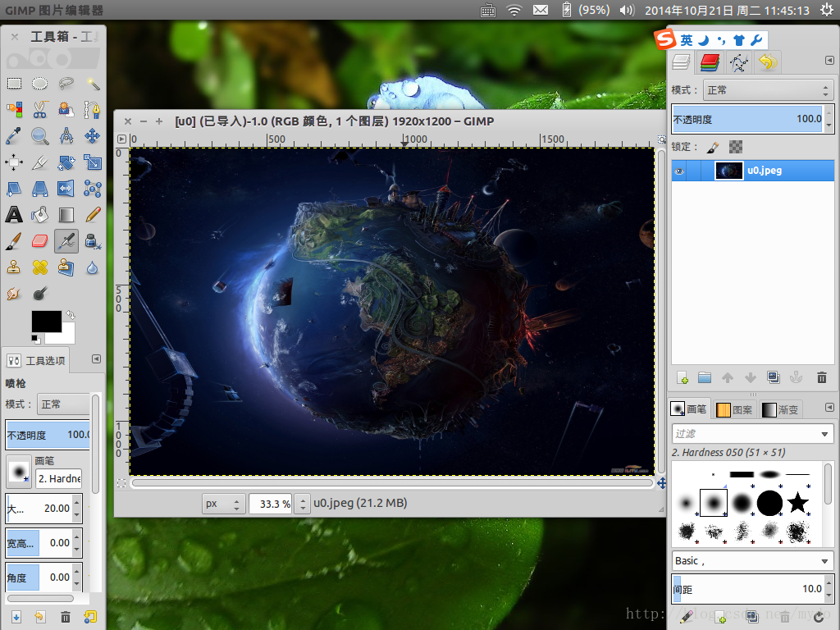Select the Paths tool
Screen dimensions: 840x630
(92, 110)
